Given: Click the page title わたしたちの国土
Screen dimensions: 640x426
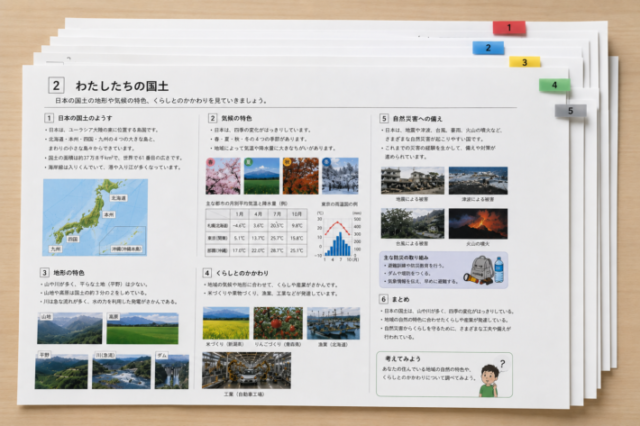Looking at the screenshot, I should coord(122,86).
